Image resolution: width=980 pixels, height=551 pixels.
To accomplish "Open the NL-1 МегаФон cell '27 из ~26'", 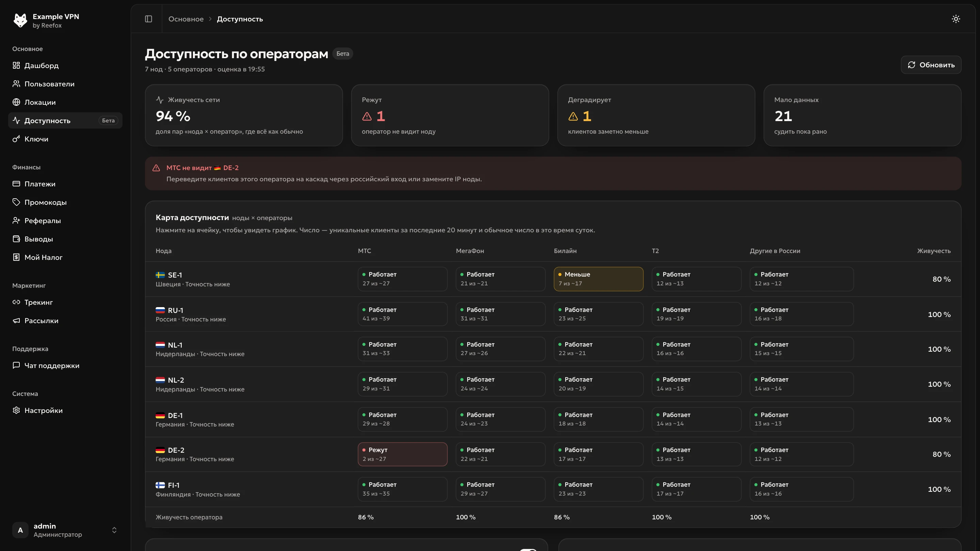I will coord(500,349).
